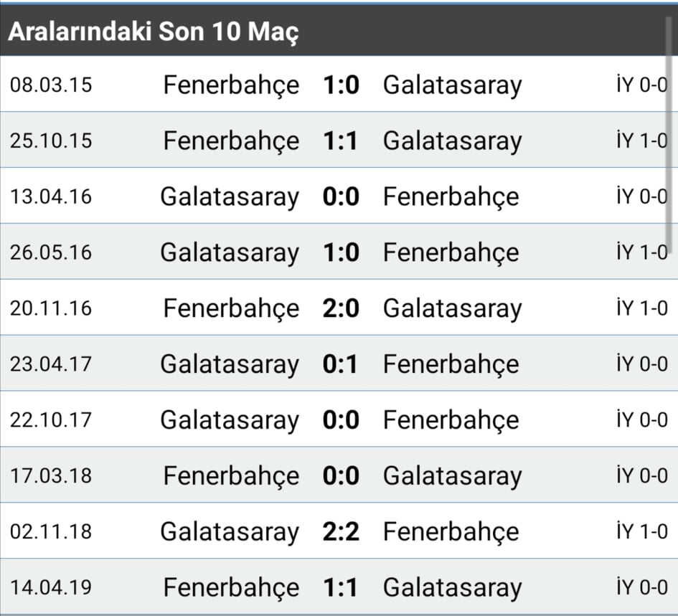Click Fenerbahçe in the 14.04.19 match row
The image size is (678, 616).
coord(231,587)
